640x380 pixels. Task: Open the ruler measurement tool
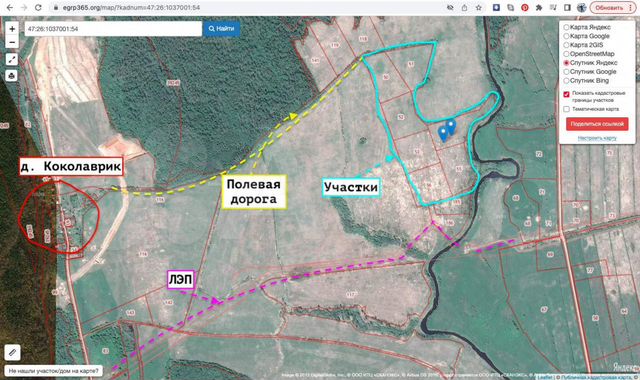point(12,352)
